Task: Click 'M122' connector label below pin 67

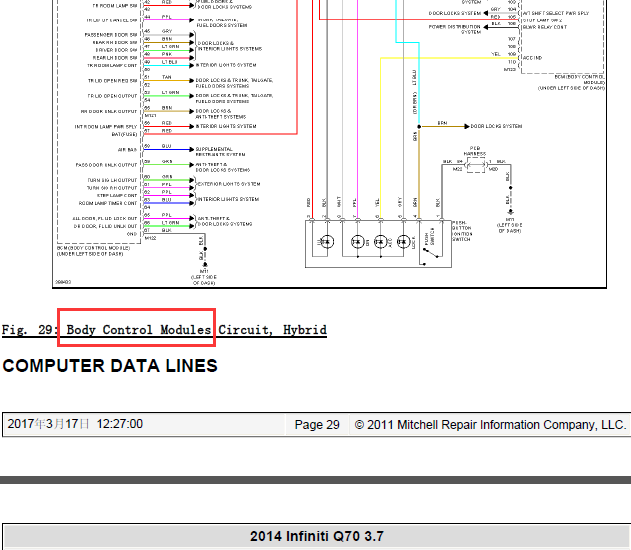Action: point(150,238)
